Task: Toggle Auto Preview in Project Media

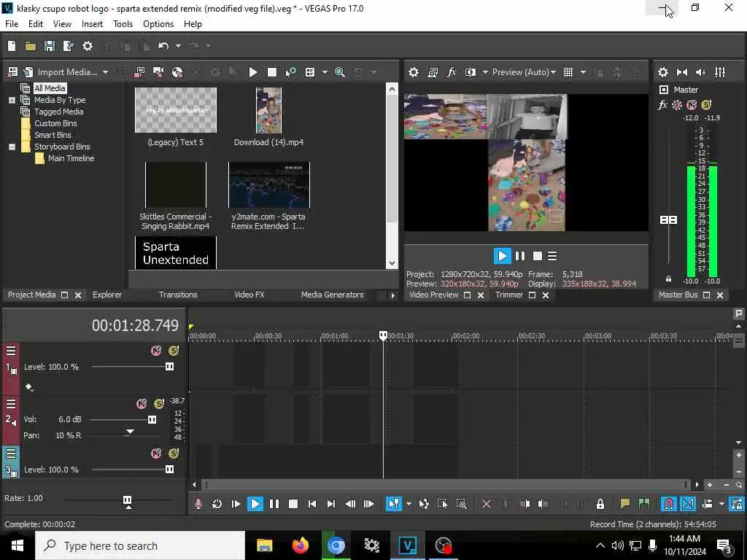Action: 291,72
